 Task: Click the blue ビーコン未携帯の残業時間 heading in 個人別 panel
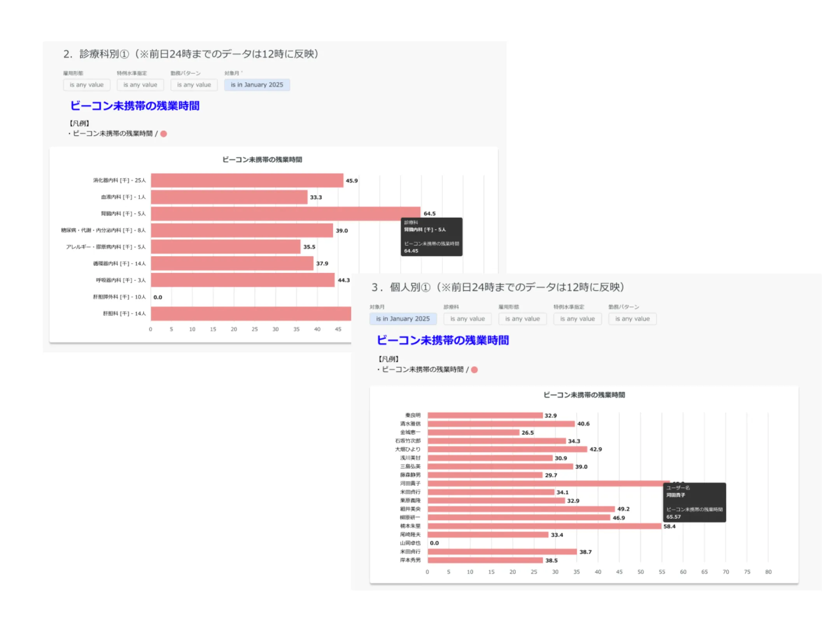point(442,341)
